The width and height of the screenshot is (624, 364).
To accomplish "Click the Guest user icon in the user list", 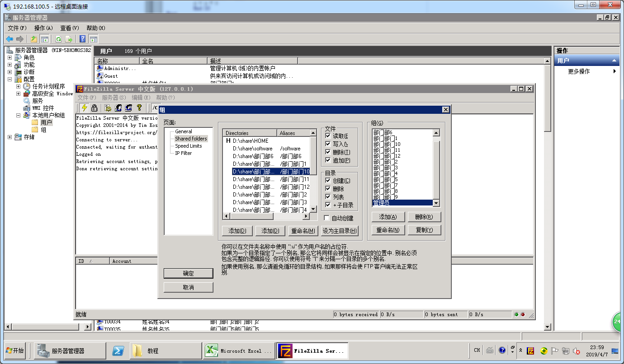I will pos(100,76).
